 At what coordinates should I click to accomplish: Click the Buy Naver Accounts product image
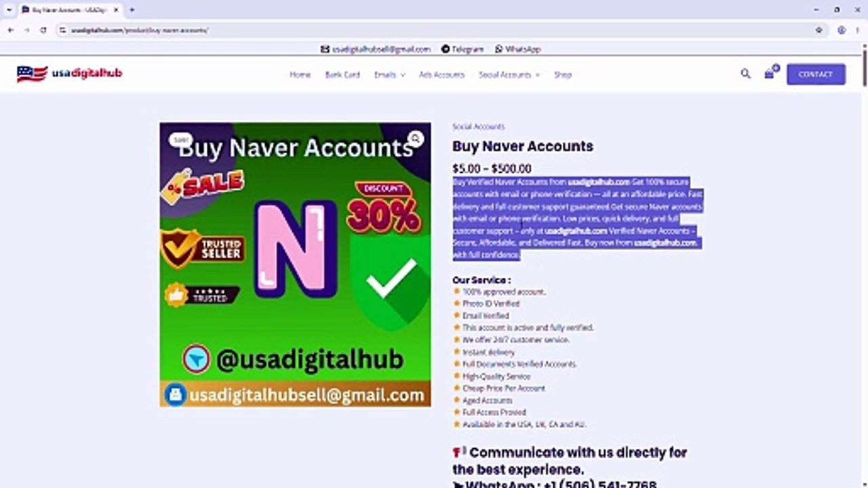coord(295,264)
